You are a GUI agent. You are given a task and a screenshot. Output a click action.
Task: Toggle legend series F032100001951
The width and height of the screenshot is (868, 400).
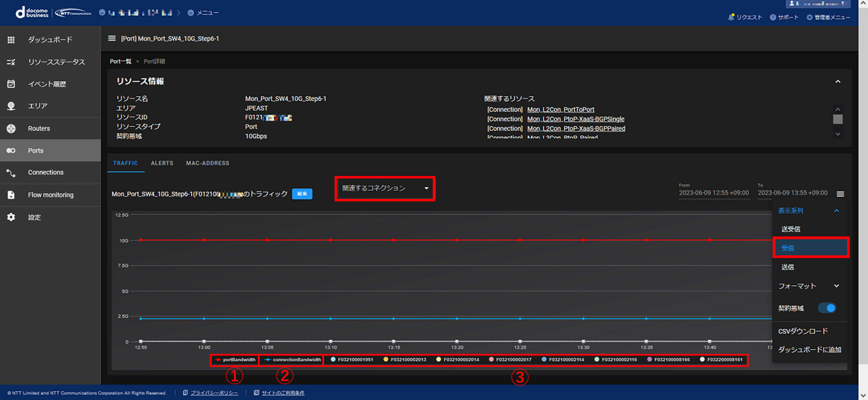[x=352, y=360]
